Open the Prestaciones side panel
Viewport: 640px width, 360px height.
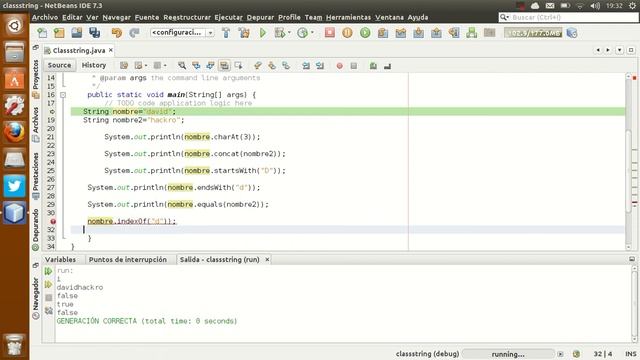(x=36, y=176)
